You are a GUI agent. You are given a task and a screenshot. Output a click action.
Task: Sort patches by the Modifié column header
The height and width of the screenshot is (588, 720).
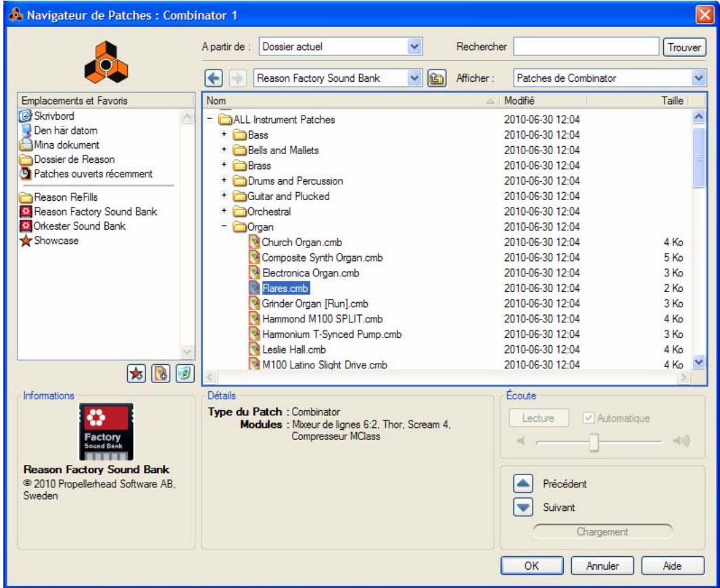[x=517, y=99]
